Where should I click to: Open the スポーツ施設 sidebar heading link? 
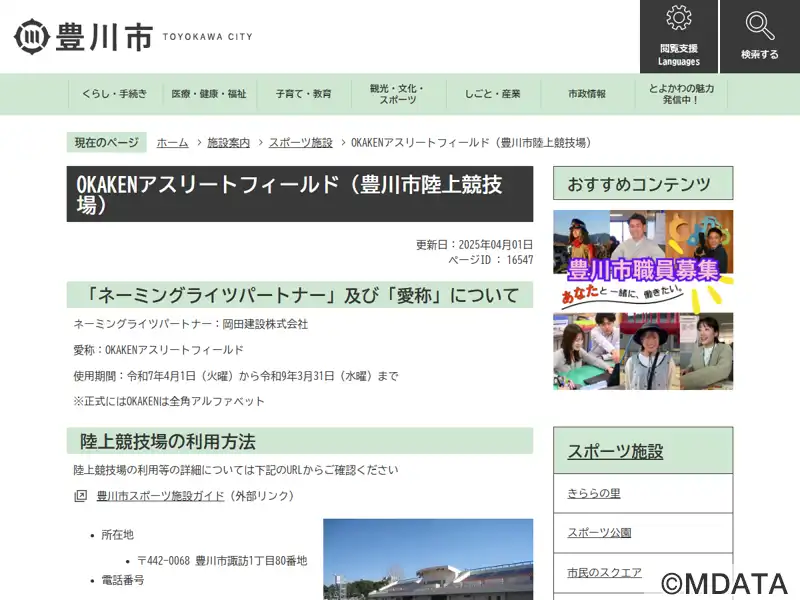[x=615, y=451]
